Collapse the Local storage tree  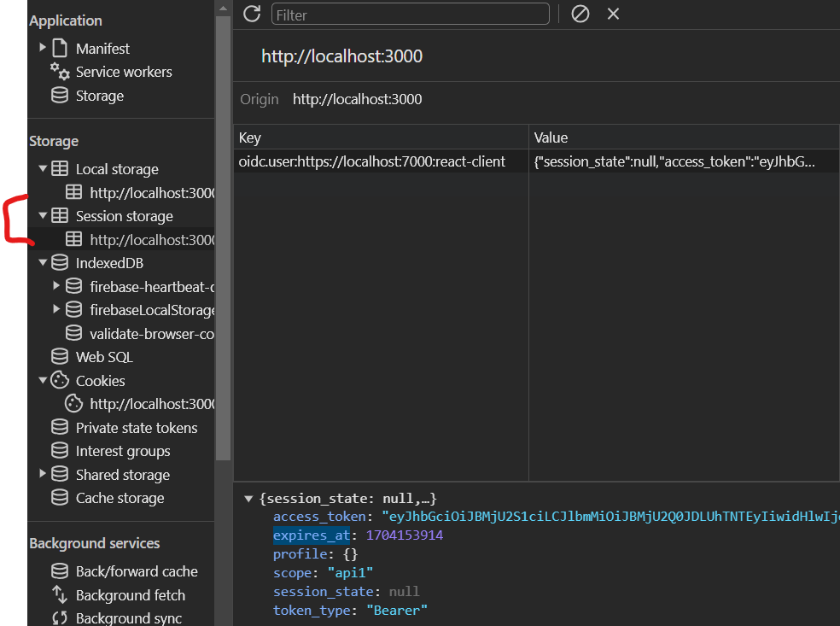pos(42,169)
